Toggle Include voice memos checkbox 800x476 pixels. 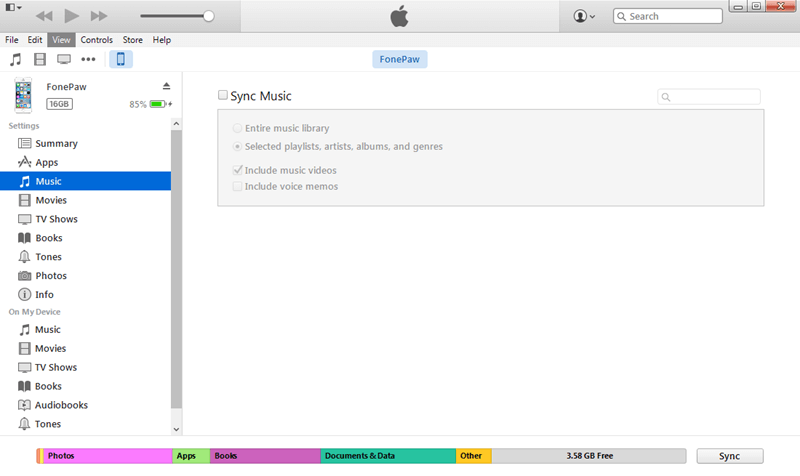tap(237, 186)
